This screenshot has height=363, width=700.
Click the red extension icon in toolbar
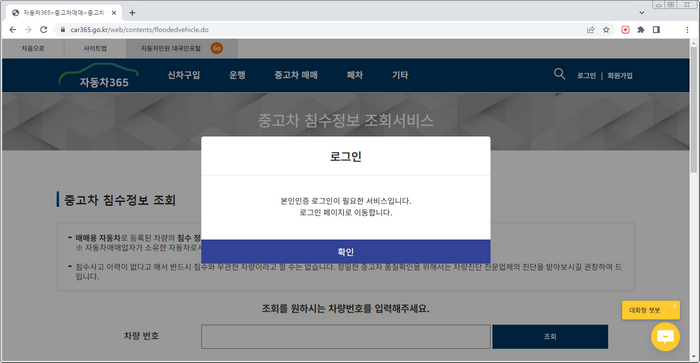click(x=625, y=29)
